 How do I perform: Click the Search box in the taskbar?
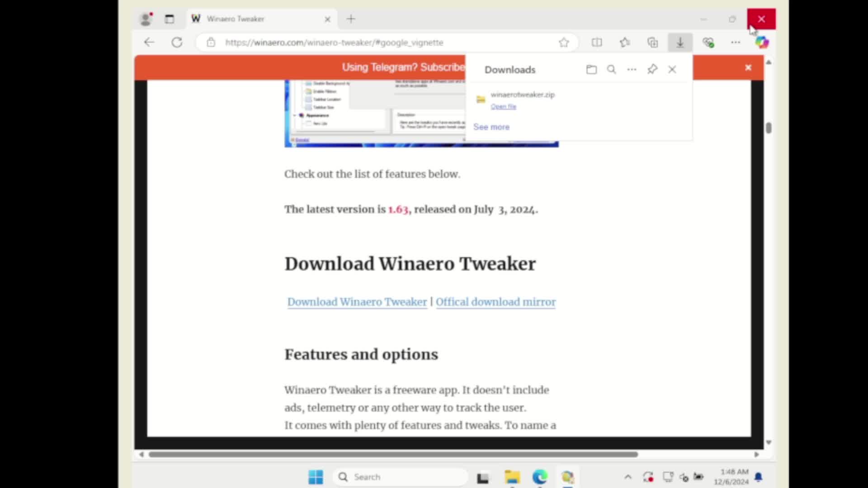click(400, 477)
